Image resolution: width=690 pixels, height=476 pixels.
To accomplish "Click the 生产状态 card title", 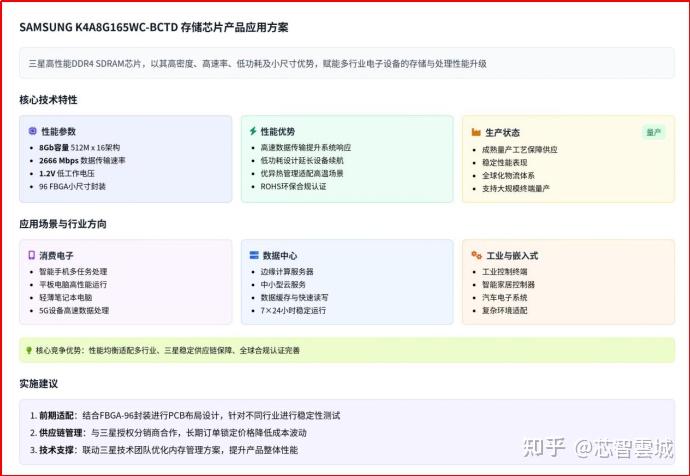I will 502,132.
